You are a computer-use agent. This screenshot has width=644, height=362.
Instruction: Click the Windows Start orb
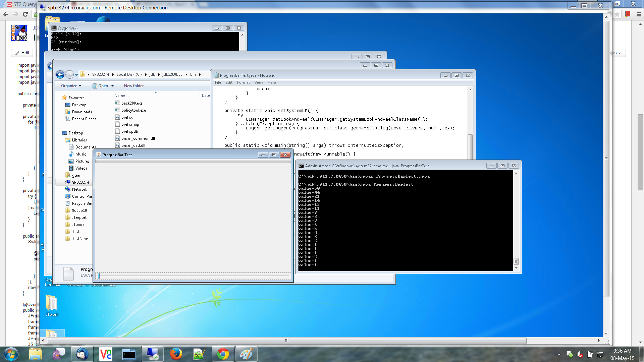point(11,354)
